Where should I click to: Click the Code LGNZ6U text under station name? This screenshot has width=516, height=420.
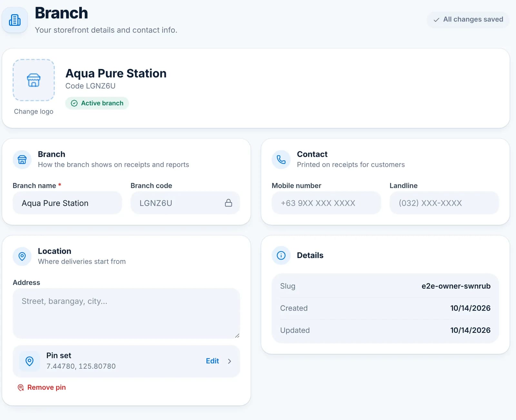(90, 86)
